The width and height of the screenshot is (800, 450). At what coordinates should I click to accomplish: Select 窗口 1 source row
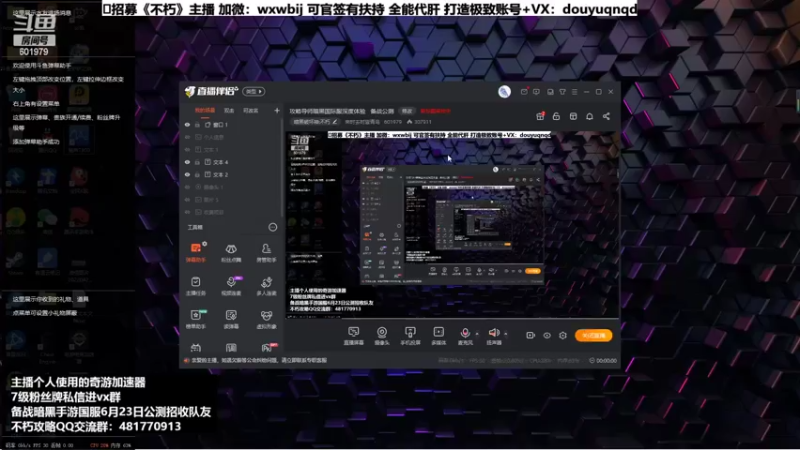[x=230, y=124]
